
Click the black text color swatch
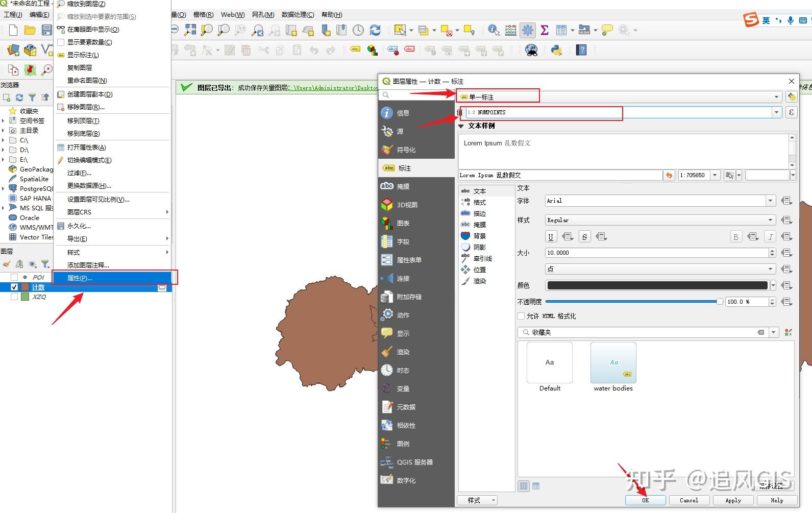point(657,285)
